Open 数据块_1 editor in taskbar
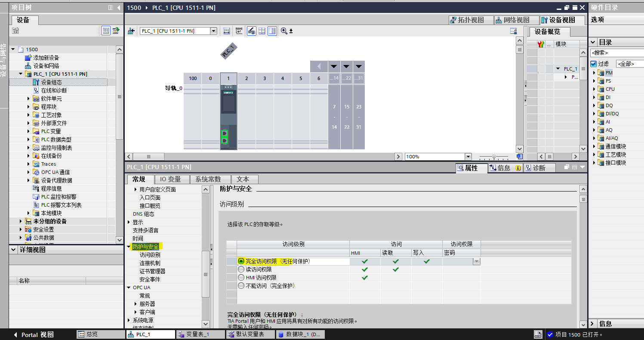644x340 pixels. click(x=300, y=334)
